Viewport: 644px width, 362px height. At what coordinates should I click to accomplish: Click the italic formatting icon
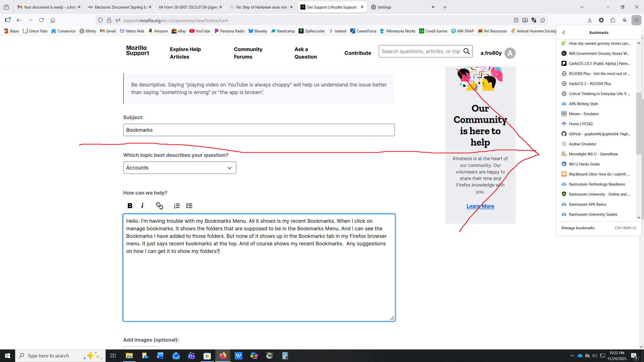point(142,206)
